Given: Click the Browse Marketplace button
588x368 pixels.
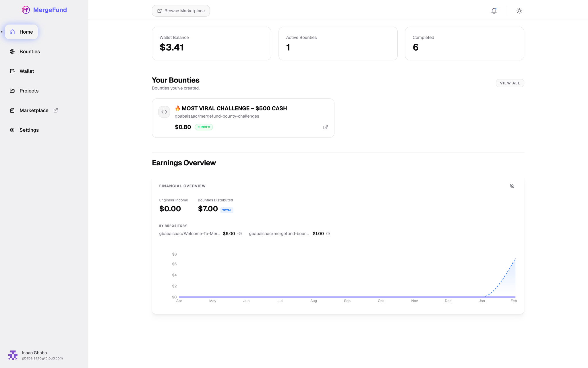Looking at the screenshot, I should [181, 11].
